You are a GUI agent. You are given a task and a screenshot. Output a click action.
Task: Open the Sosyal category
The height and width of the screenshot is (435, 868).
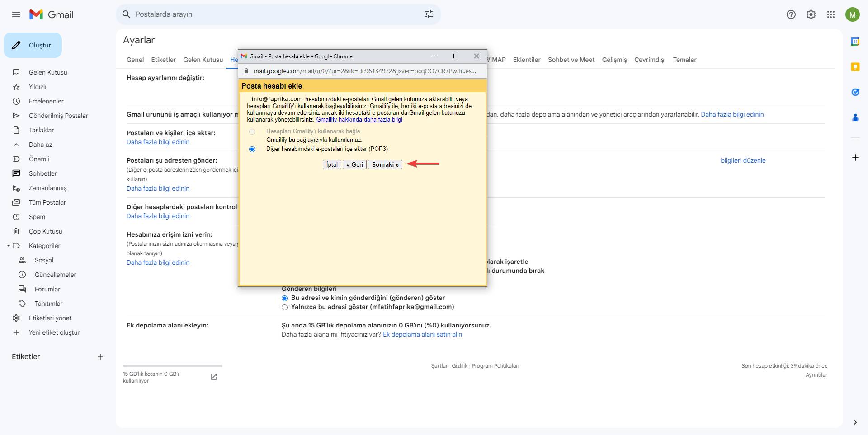pos(44,260)
